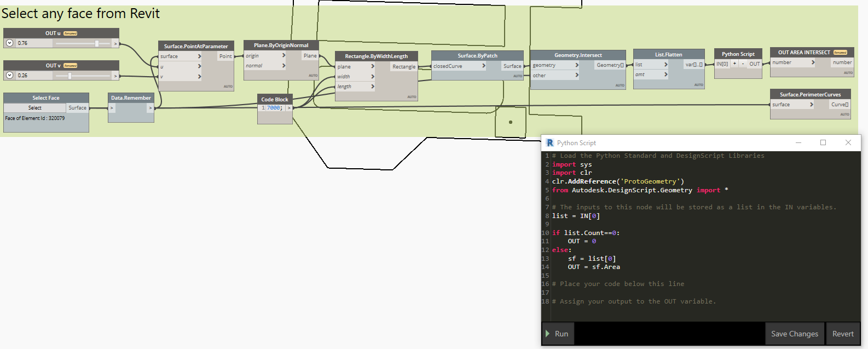Click Renamed badge on OUT AREA INTERSECT node

(841, 53)
